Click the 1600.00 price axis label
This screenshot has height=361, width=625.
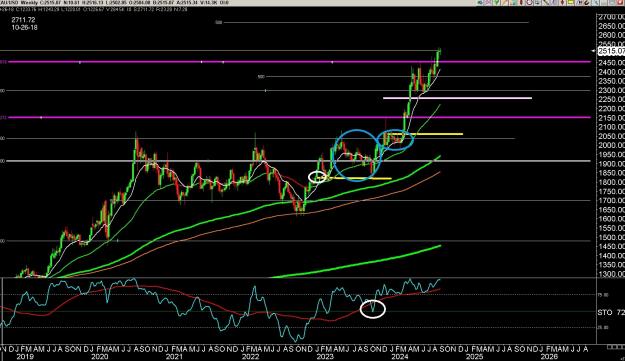click(x=611, y=219)
